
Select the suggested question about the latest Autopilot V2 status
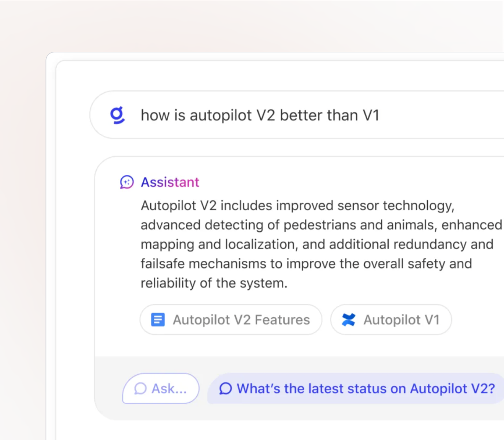click(356, 389)
